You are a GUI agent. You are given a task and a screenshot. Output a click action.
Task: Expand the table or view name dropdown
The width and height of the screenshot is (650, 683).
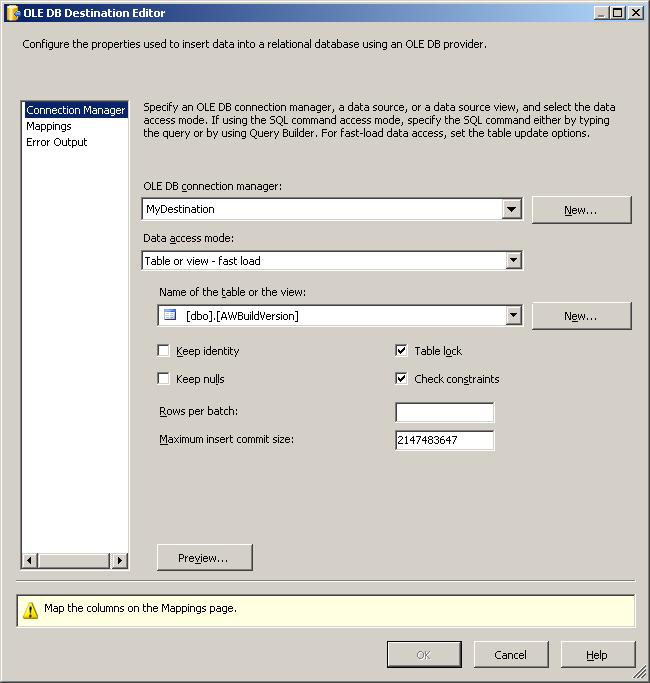pos(512,316)
